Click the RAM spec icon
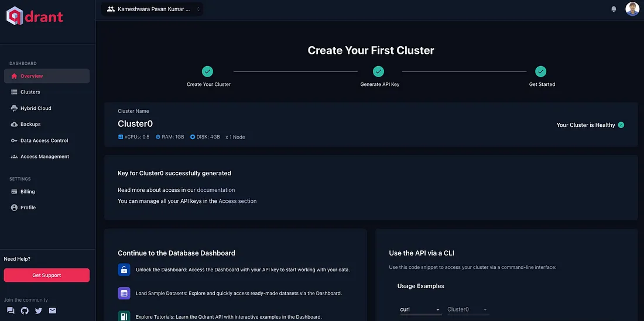This screenshot has width=644, height=321. [x=158, y=137]
